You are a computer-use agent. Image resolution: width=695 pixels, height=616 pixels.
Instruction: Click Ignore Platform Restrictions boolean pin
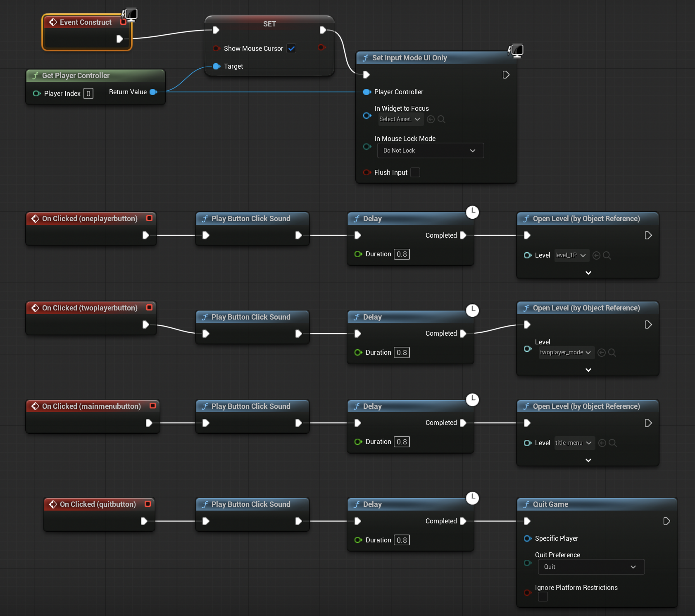click(x=528, y=592)
